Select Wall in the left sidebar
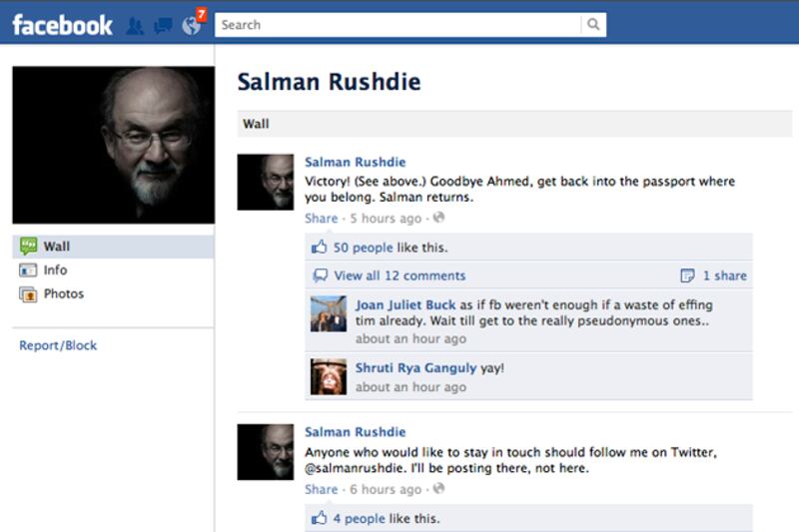799x532 pixels. 113,247
